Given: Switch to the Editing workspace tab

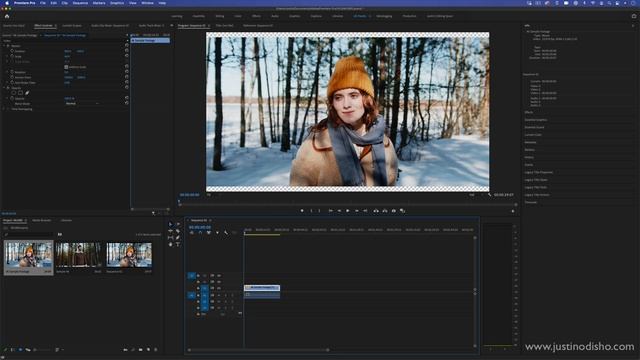Looking at the screenshot, I should 220,16.
